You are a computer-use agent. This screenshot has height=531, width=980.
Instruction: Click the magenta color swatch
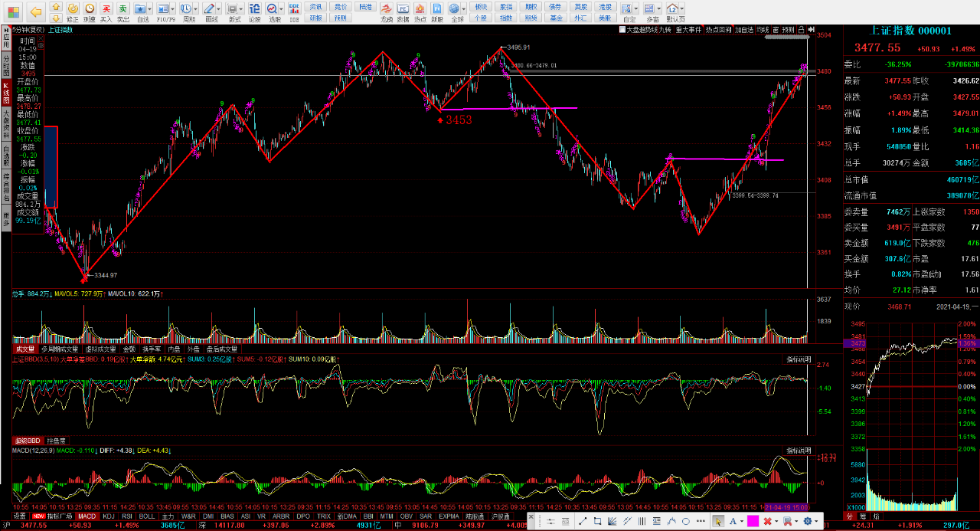(753, 521)
